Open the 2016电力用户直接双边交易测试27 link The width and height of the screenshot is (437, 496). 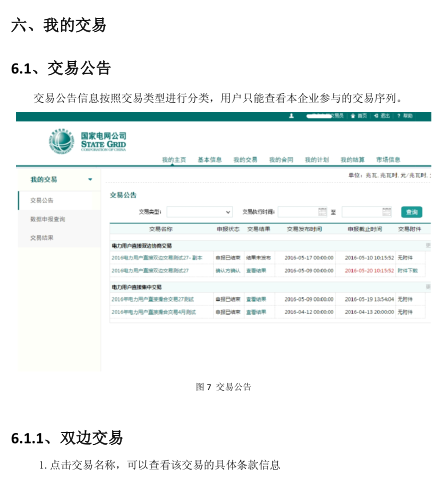click(x=150, y=270)
